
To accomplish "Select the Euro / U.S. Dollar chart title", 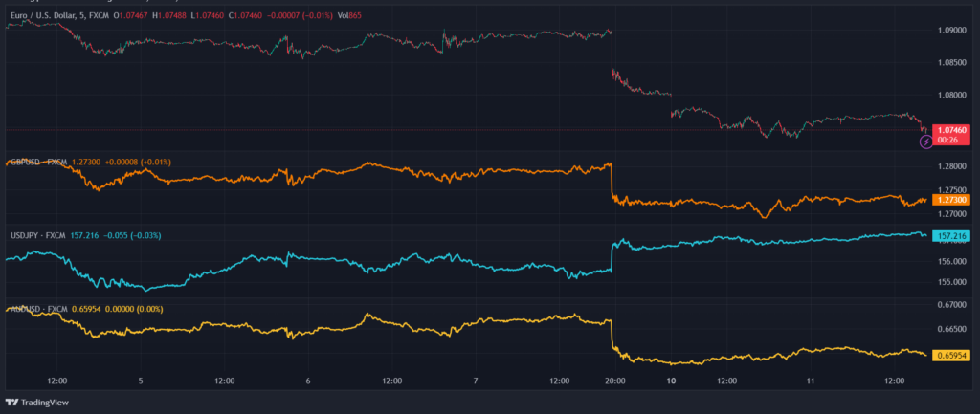I will coord(56,16).
